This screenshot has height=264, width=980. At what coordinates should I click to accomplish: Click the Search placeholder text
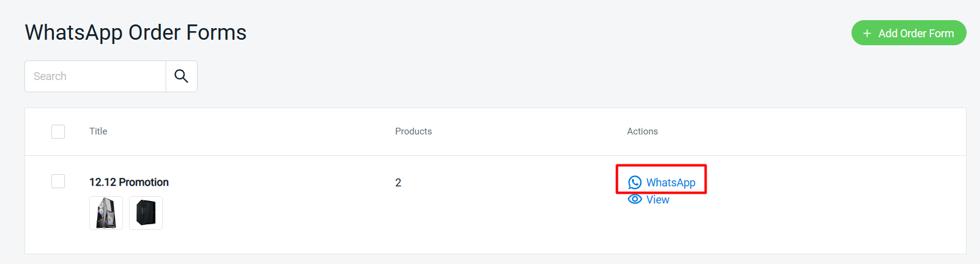tap(50, 76)
